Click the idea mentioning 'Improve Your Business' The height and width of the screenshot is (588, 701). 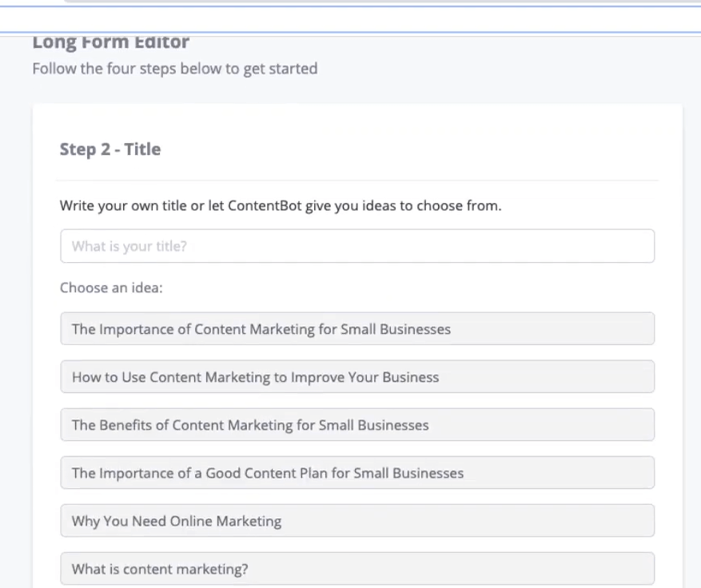click(357, 376)
